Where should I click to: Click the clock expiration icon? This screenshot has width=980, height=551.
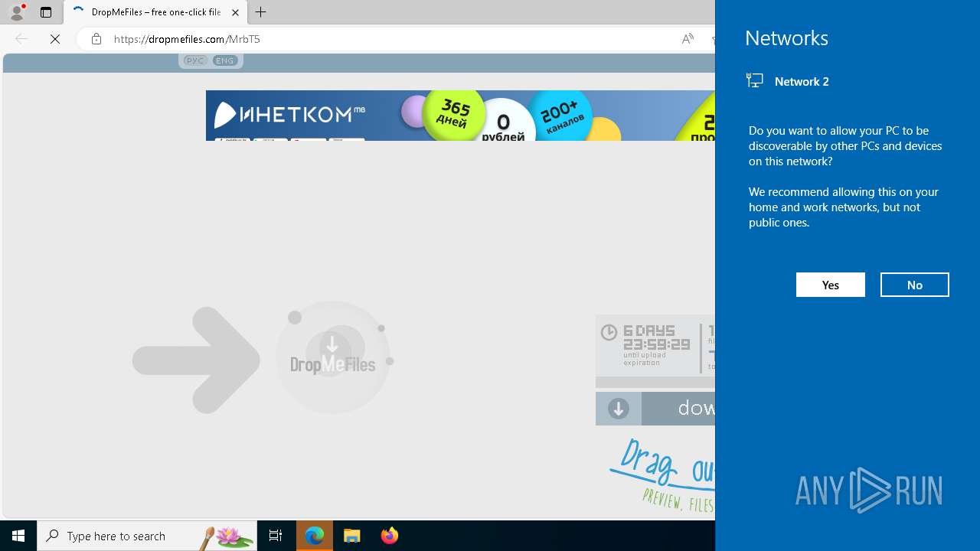point(609,332)
